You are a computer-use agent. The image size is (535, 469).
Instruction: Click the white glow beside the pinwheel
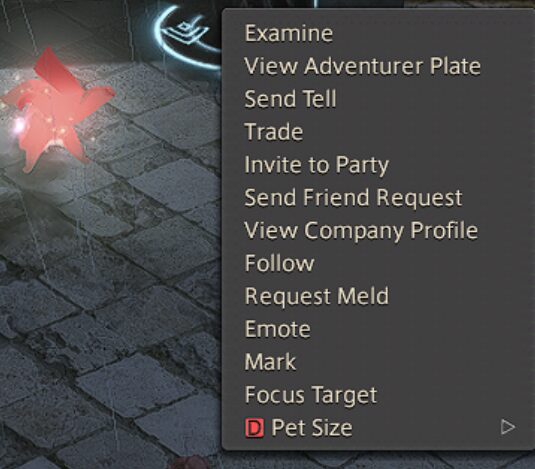tap(19, 126)
